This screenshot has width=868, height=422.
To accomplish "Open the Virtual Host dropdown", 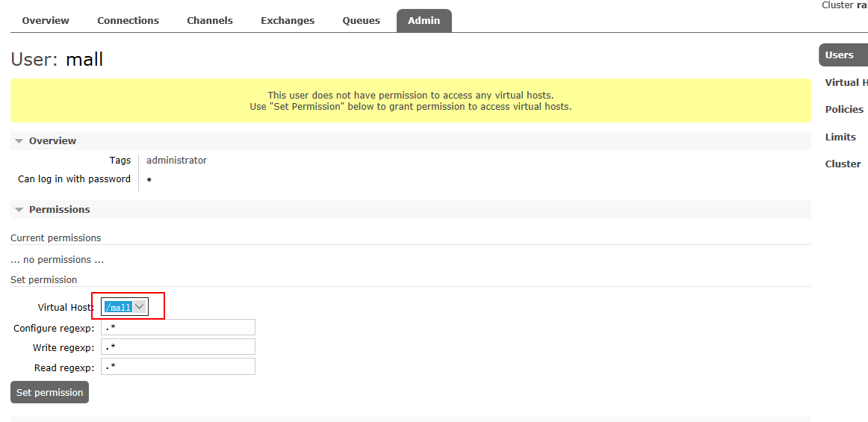I will point(125,307).
